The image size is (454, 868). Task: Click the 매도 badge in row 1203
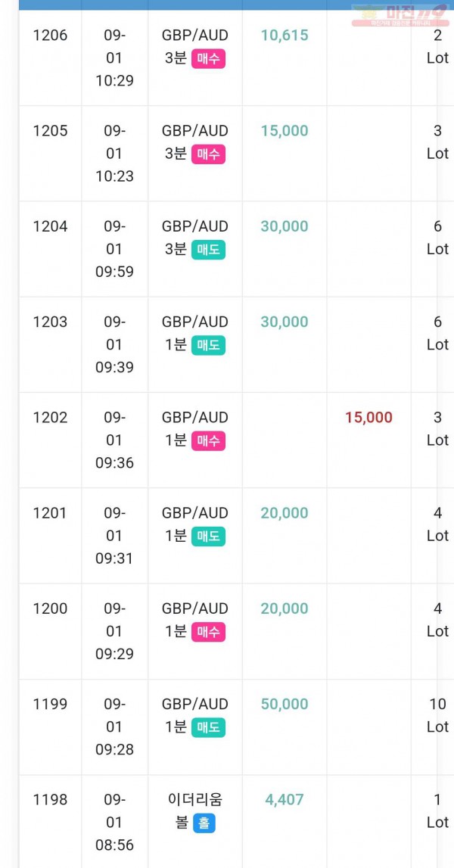pos(208,345)
